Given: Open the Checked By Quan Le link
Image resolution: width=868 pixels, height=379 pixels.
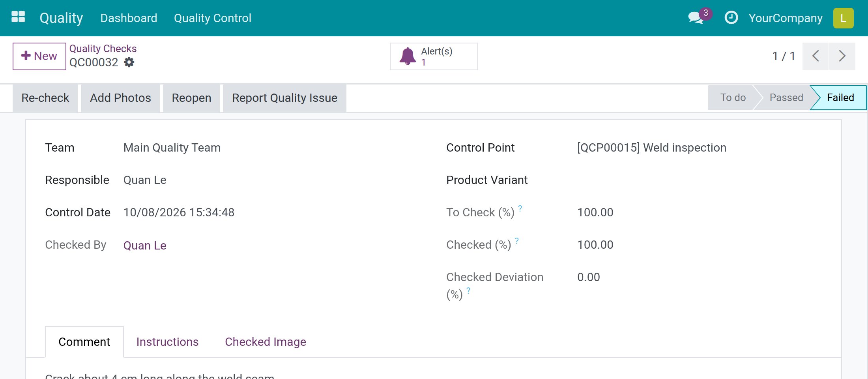Looking at the screenshot, I should 145,246.
